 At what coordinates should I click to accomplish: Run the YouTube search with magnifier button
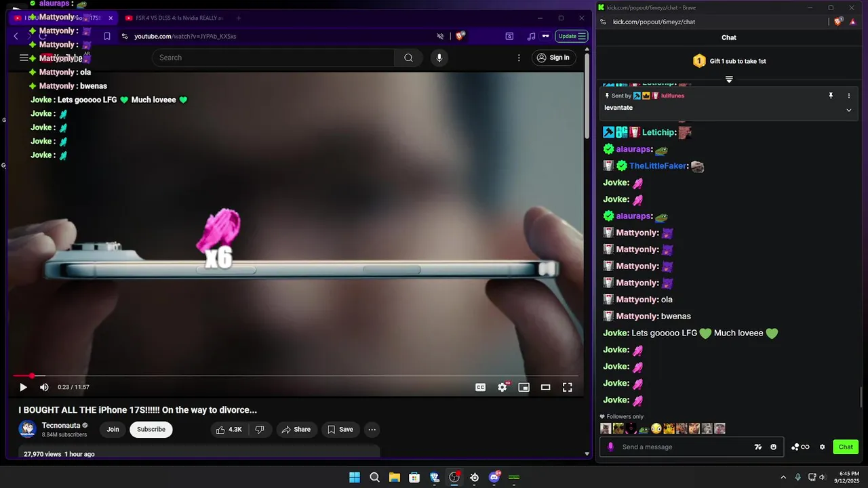[408, 58]
